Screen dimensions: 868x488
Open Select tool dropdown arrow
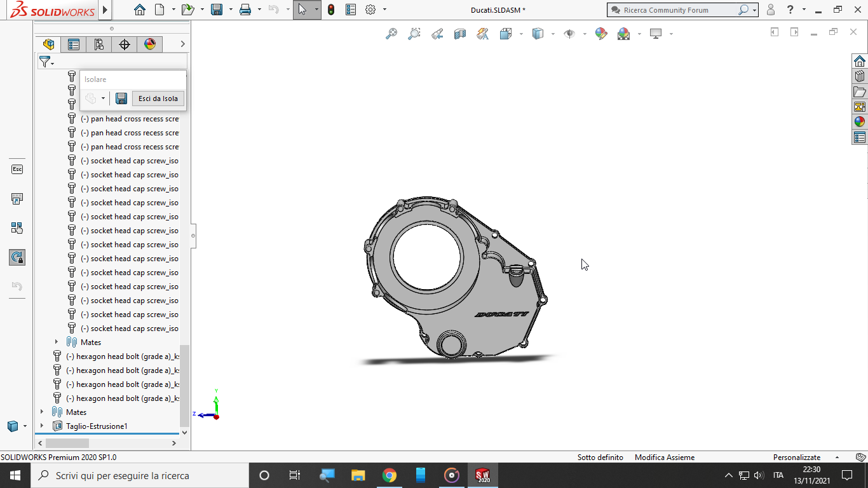click(x=316, y=10)
